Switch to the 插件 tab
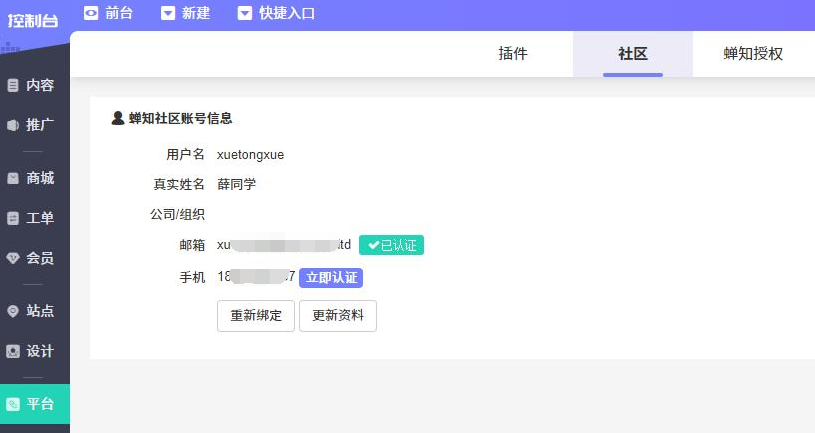 click(512, 54)
